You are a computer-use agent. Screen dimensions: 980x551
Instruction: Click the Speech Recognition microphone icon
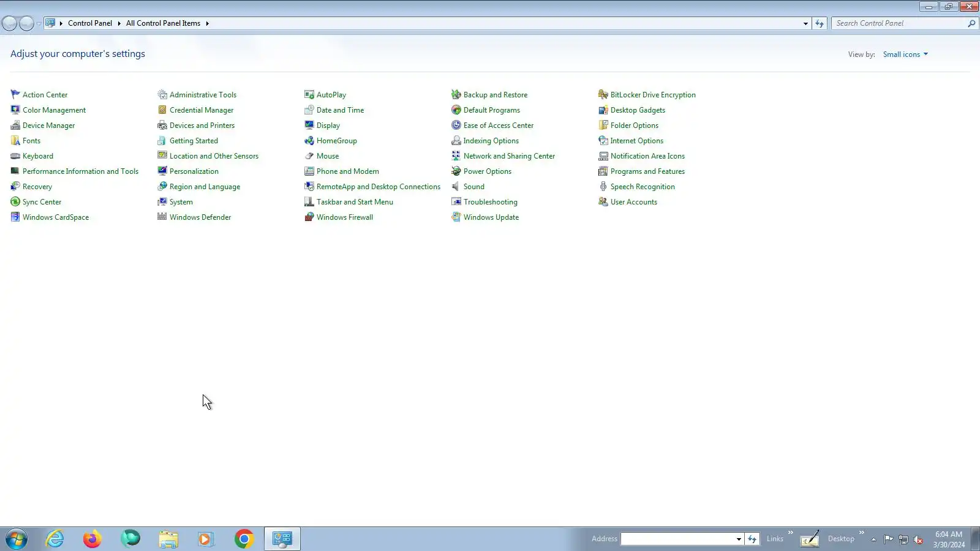[x=603, y=186]
